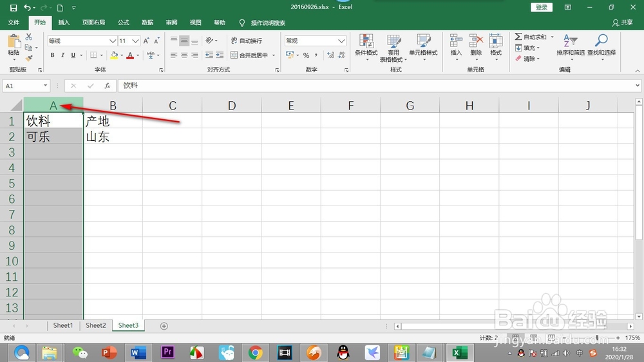The height and width of the screenshot is (362, 644).
Task: Click the formula bar input
Action: tap(376, 86)
